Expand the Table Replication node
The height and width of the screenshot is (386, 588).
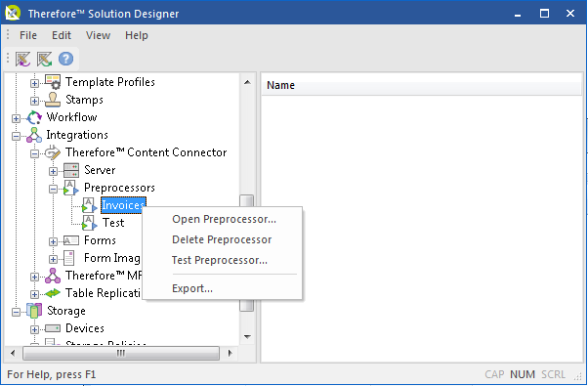34,294
